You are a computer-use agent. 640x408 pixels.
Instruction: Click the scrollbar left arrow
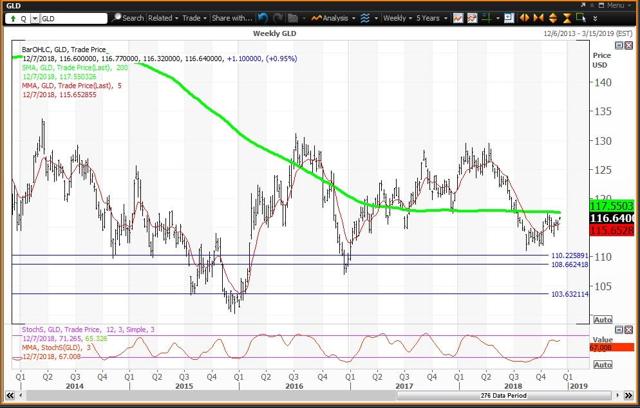click(x=21, y=395)
